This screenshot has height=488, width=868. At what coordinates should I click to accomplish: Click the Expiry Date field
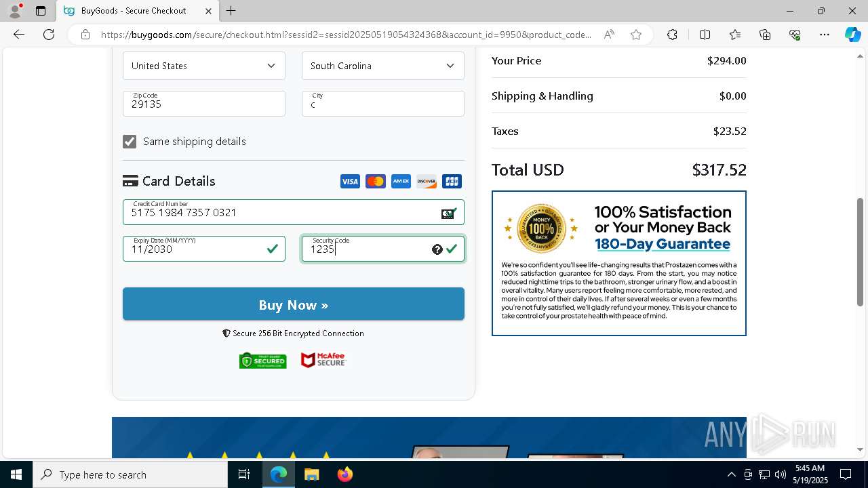(x=204, y=249)
